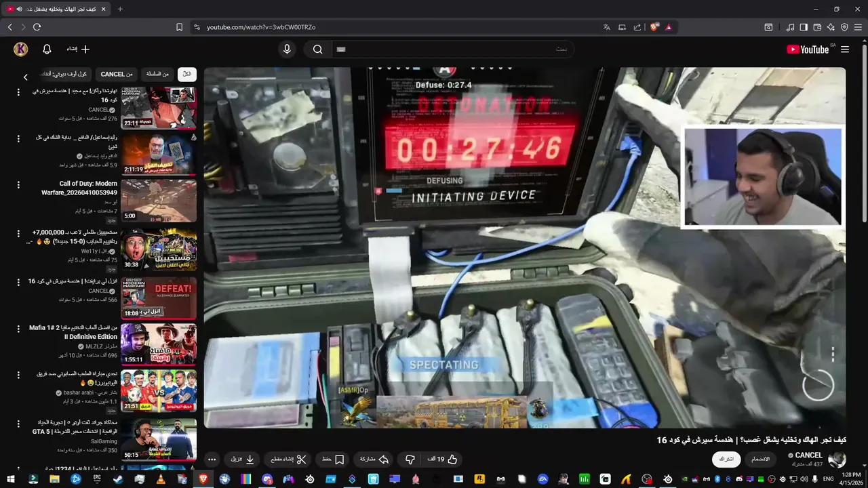Open Brave Rewards triangle icon

669,27
